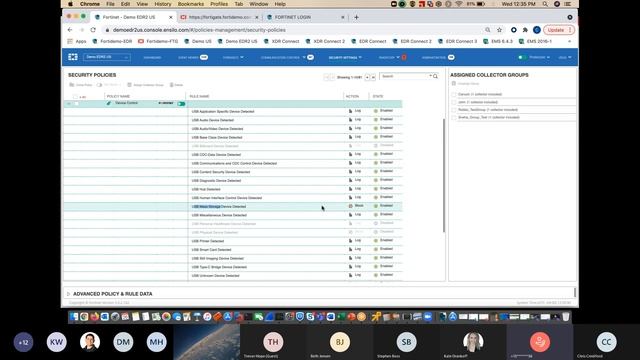Open the Apple menu

70,4
